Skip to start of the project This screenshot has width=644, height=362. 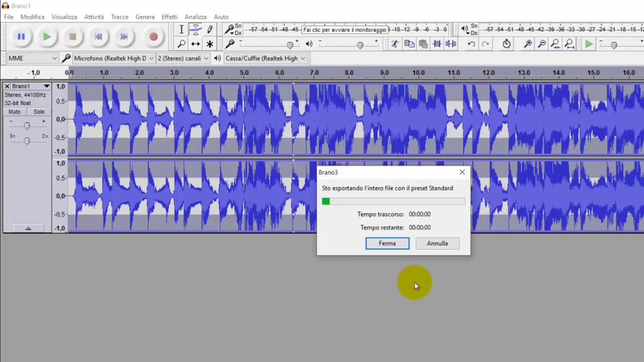99,37
